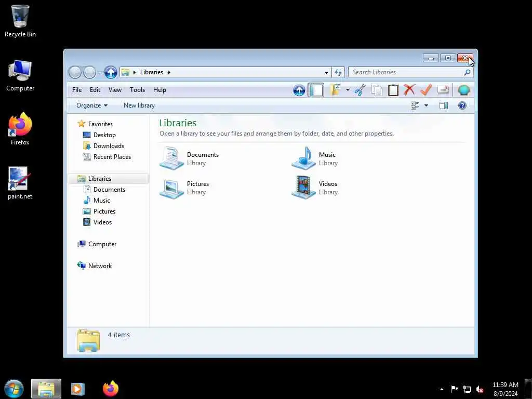Click the Change your view icon
Image resolution: width=532 pixels, height=399 pixels.
point(415,105)
